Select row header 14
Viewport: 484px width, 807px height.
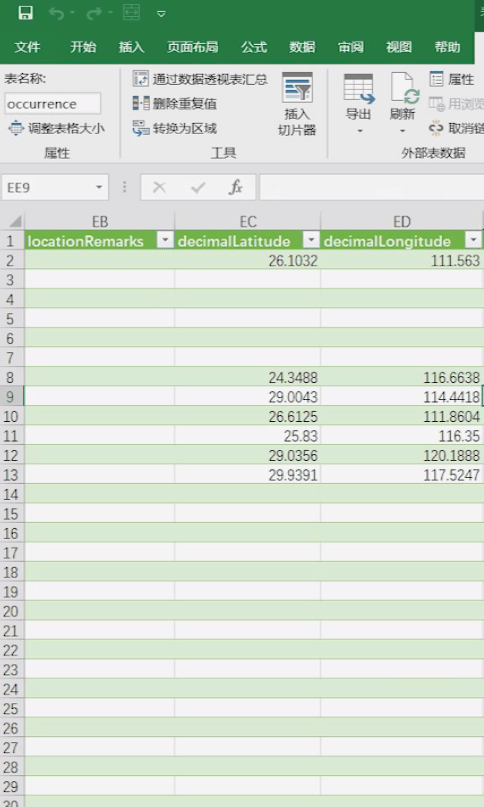coord(11,494)
